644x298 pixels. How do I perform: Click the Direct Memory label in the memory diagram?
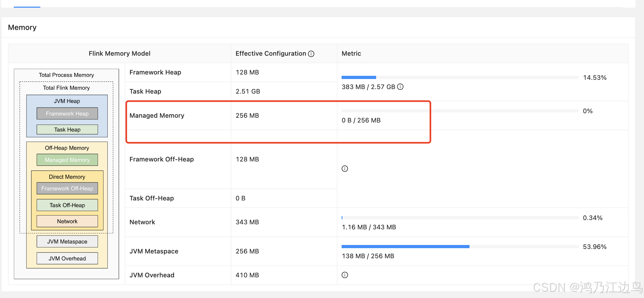(x=67, y=177)
